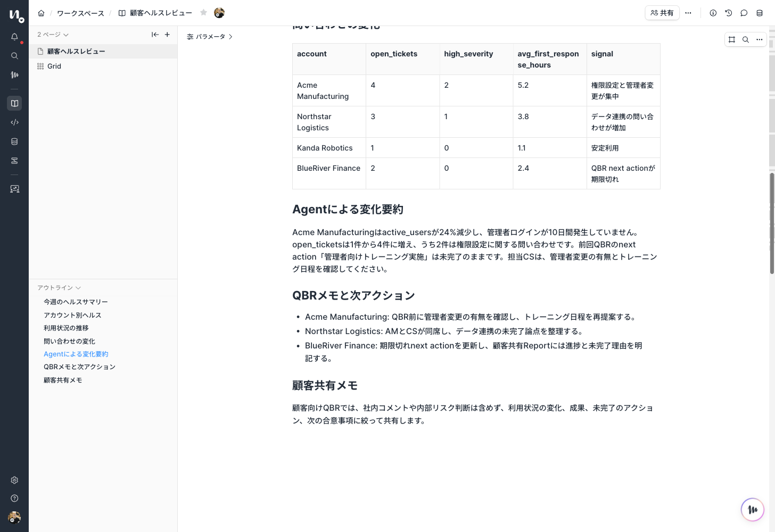This screenshot has width=775, height=532.
Task: Click the open_tickets column header
Action: pos(403,59)
